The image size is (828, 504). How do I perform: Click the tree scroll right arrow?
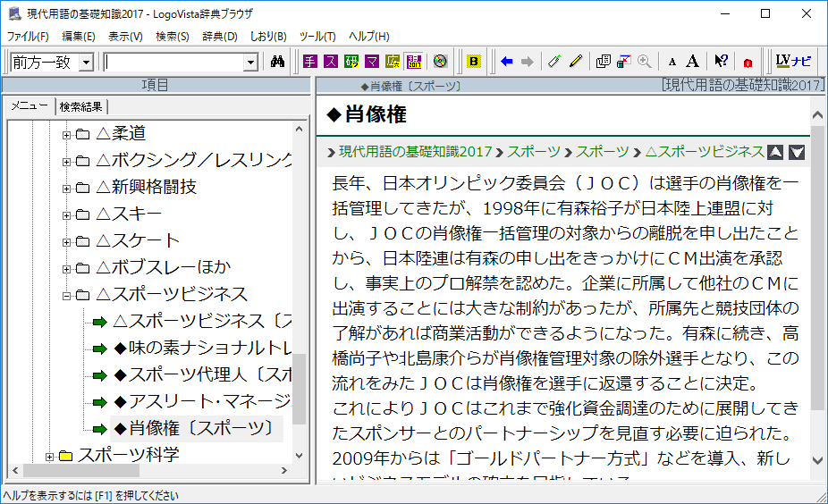pos(284,470)
